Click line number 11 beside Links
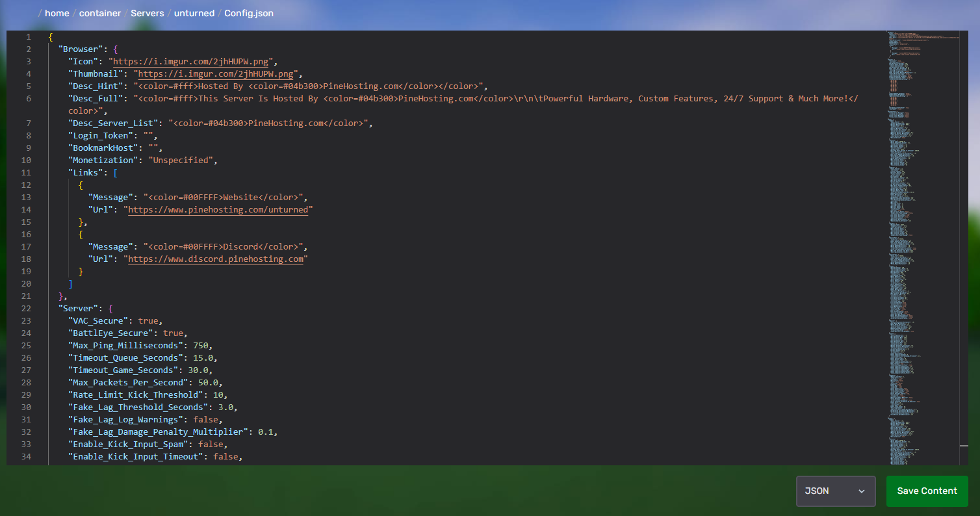 pyautogui.click(x=26, y=172)
